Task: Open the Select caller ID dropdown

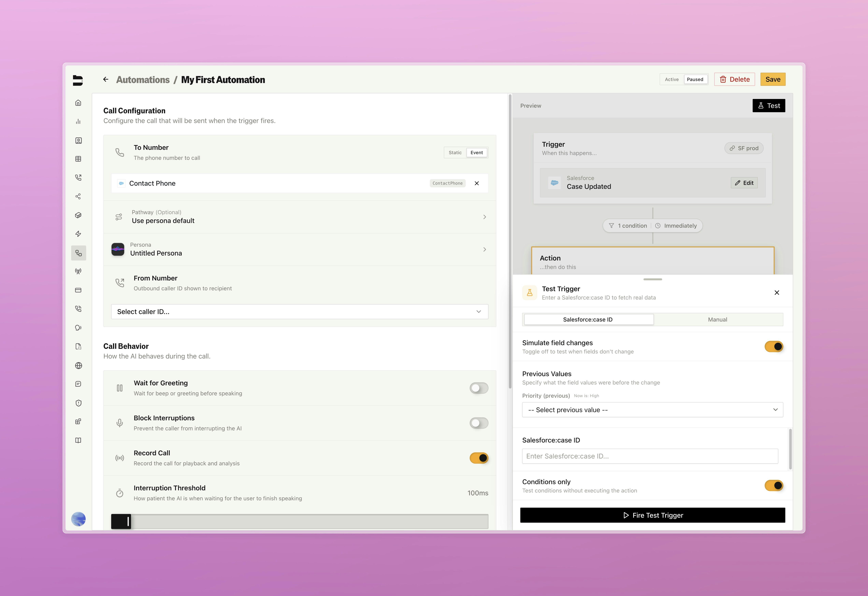Action: pyautogui.click(x=299, y=312)
